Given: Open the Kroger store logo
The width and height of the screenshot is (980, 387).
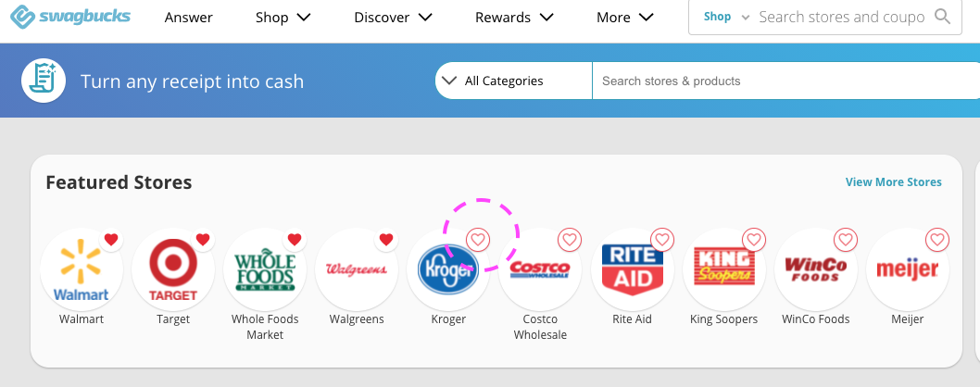Looking at the screenshot, I should coord(448,269).
